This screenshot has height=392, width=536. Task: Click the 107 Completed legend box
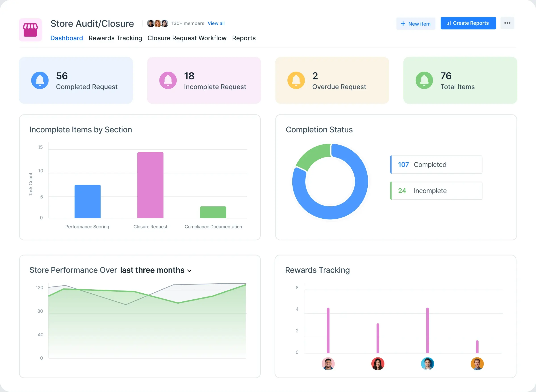coord(436,164)
